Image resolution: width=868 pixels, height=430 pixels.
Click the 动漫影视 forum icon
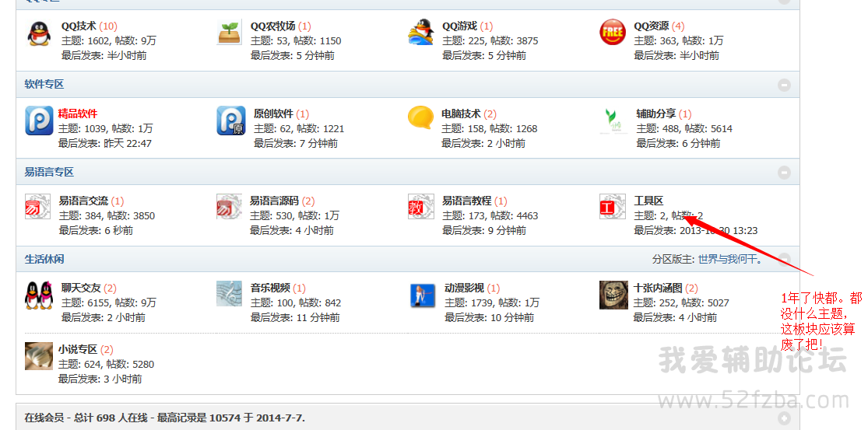point(423,295)
